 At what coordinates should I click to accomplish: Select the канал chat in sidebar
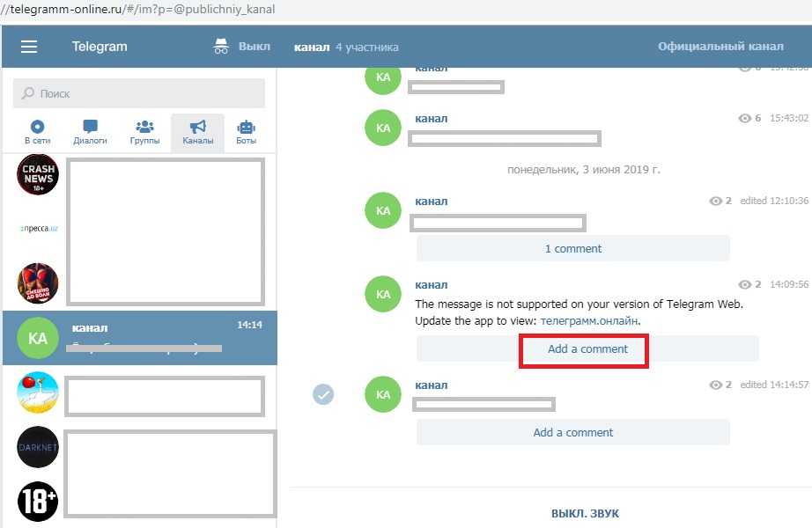[140, 338]
